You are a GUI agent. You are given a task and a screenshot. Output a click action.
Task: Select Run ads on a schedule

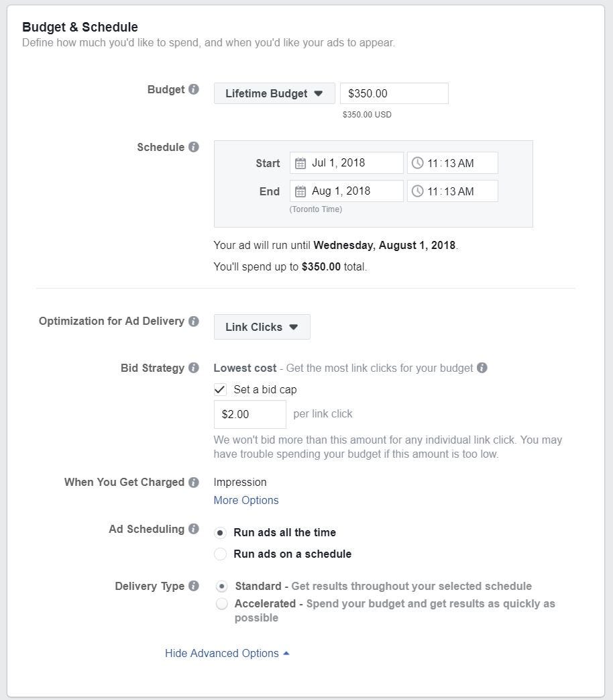point(220,554)
